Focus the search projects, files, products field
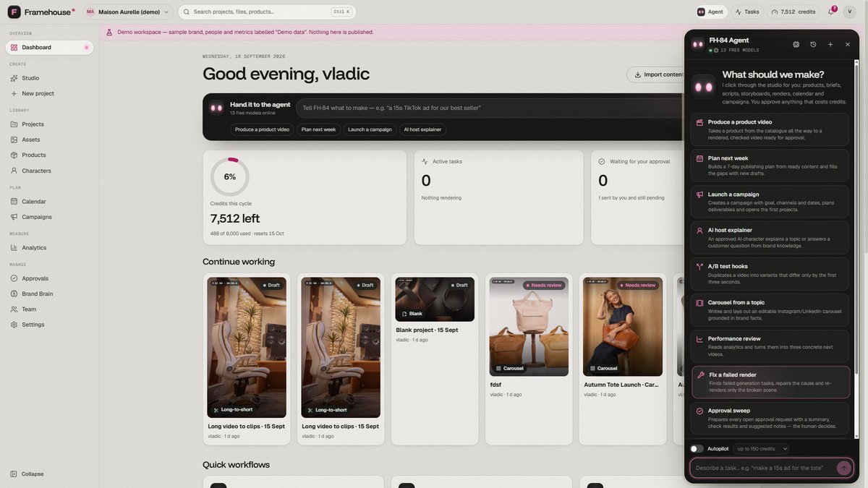The height and width of the screenshot is (488, 868). (x=267, y=12)
